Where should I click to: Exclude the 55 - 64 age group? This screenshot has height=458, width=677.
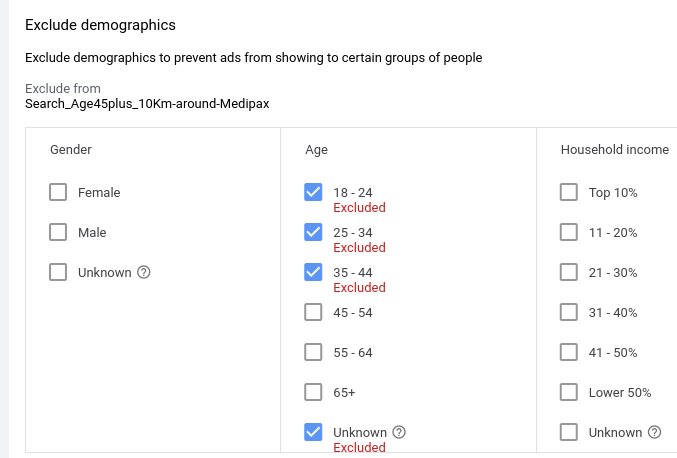313,352
